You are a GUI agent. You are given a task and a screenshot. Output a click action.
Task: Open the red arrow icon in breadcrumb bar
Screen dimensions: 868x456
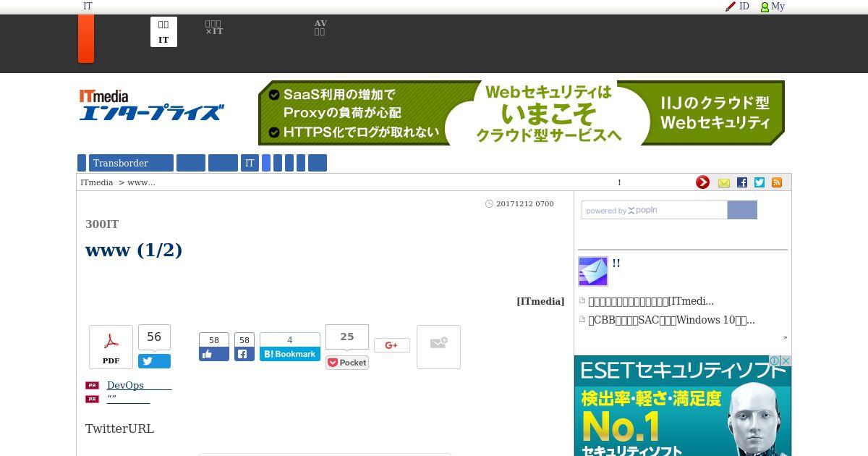(x=702, y=182)
